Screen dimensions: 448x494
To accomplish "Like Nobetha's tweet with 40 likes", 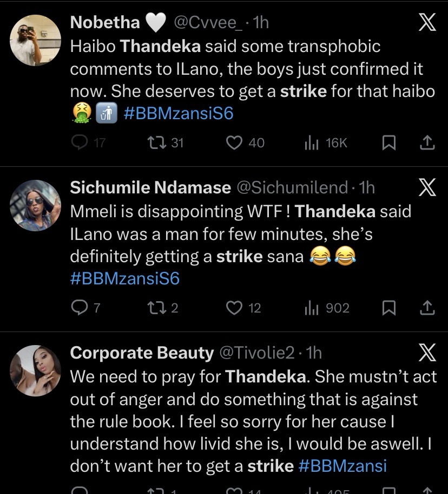I will tap(234, 142).
